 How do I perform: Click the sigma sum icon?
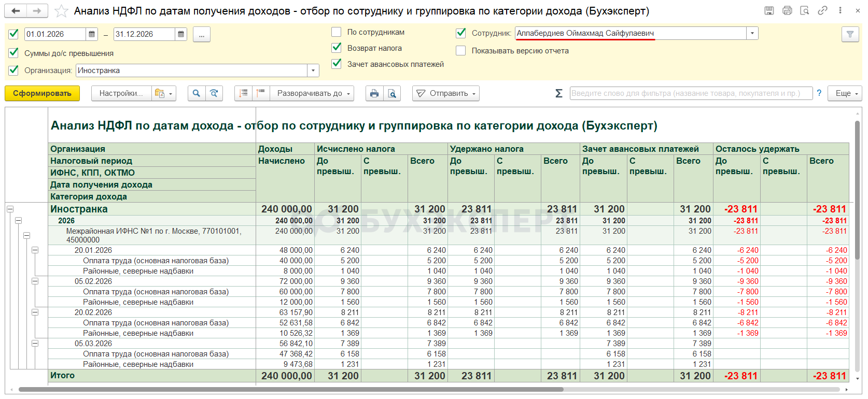tap(558, 93)
